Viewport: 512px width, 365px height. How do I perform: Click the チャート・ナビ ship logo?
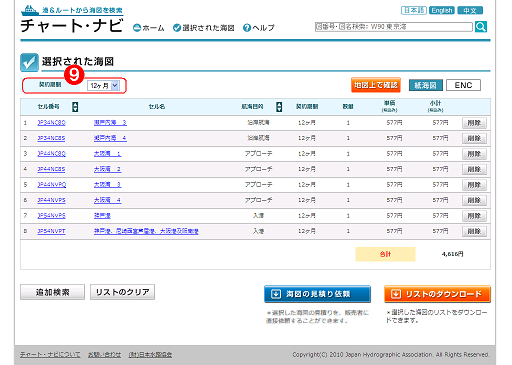(x=72, y=19)
